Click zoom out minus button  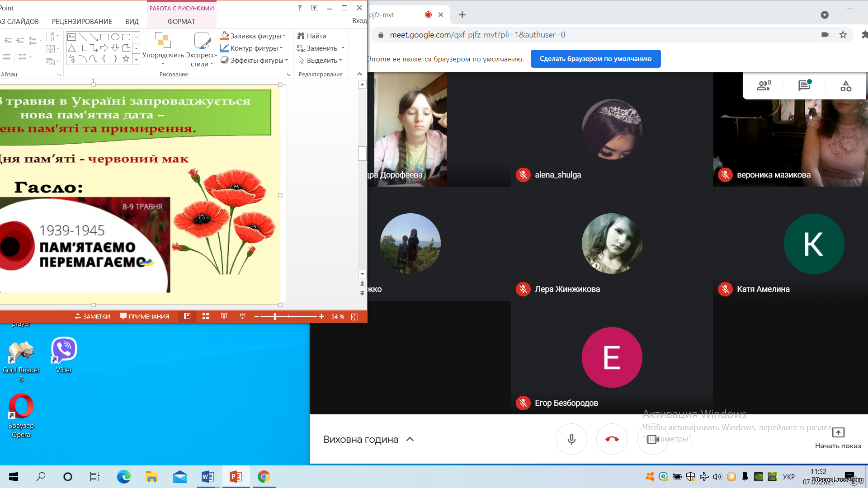(x=256, y=317)
